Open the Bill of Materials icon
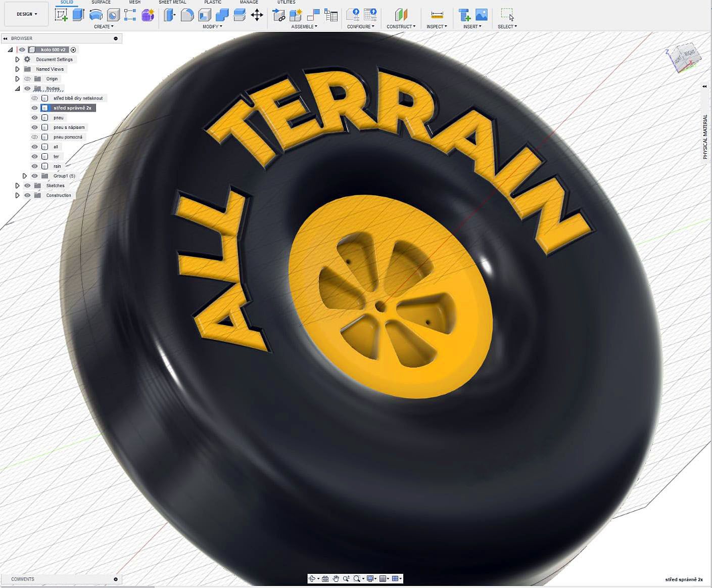This screenshot has height=588, width=712. pos(331,15)
